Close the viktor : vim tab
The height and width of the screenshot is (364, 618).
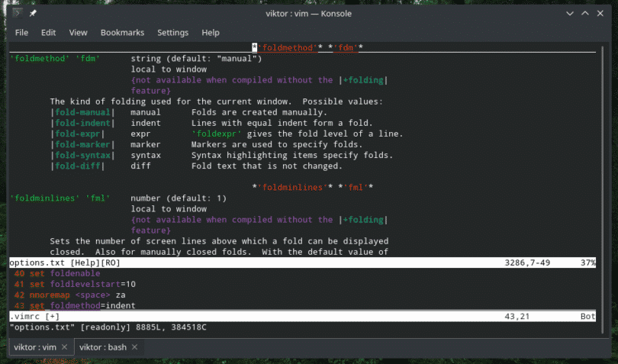tap(65, 347)
